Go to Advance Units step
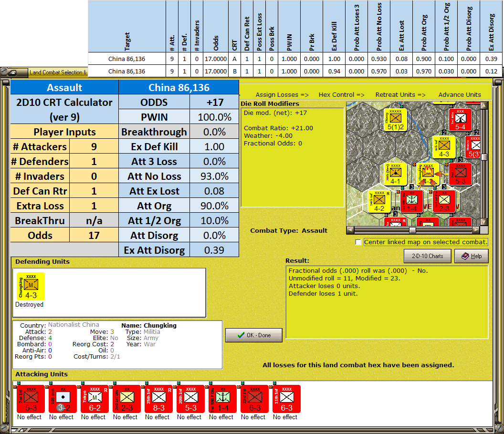 (460, 95)
